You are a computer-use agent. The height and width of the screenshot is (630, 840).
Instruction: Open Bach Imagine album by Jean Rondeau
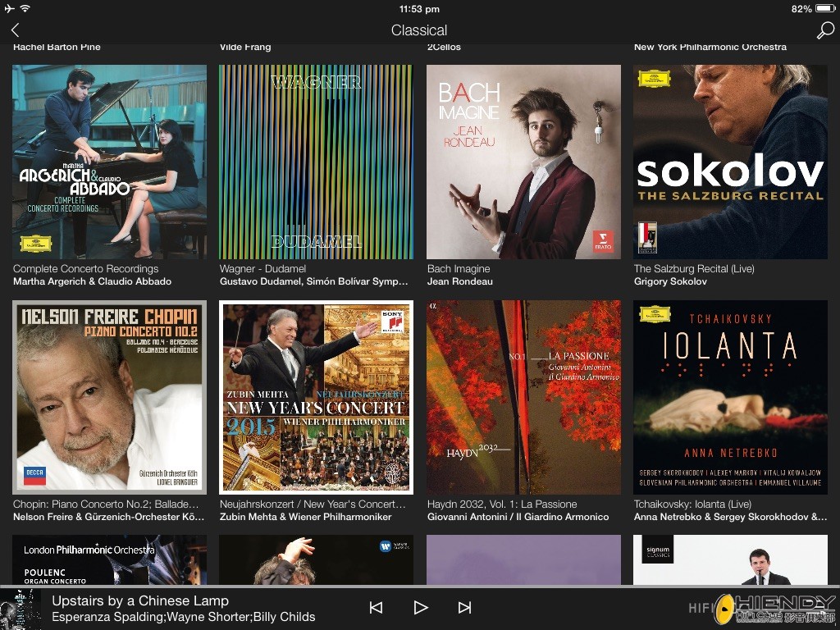pyautogui.click(x=523, y=162)
